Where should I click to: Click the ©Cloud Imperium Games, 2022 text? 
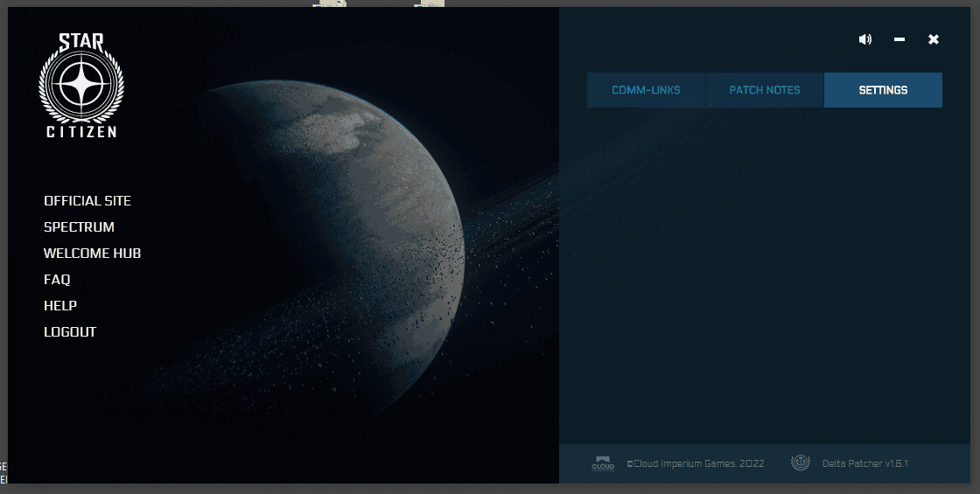(x=695, y=463)
